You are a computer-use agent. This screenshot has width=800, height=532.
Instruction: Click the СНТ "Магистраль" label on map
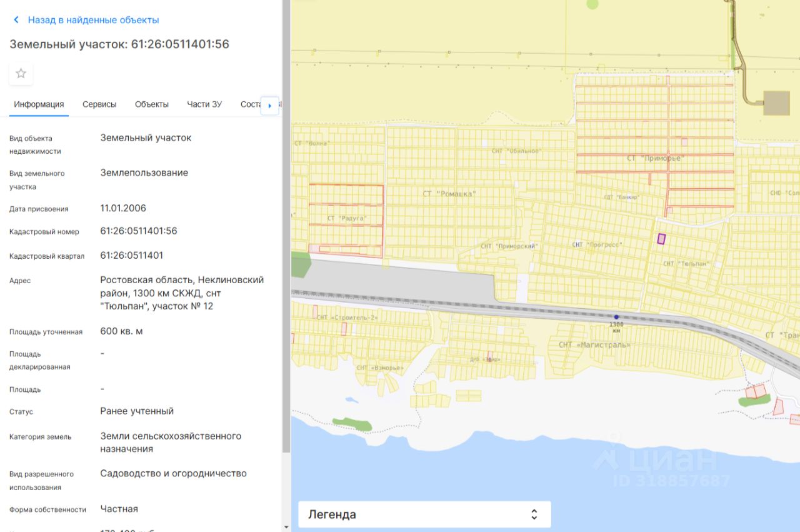(594, 345)
